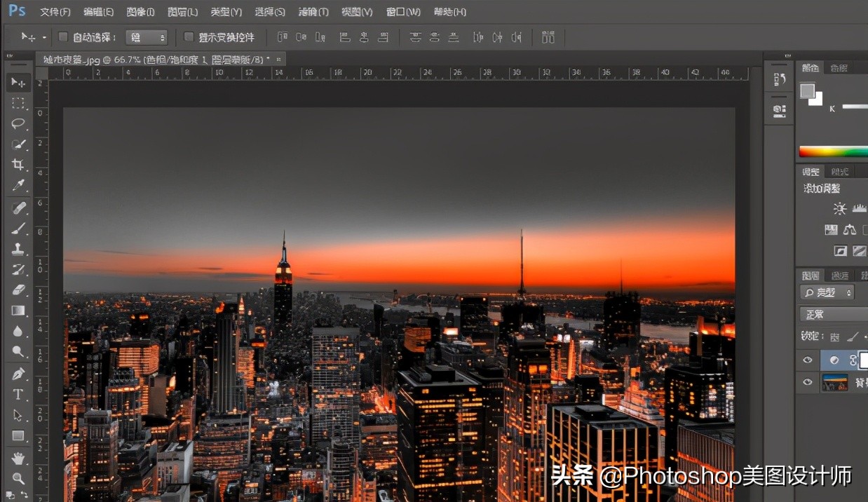Viewport: 868px width, 502px height.
Task: Hide the 背景 layer visibility
Action: (807, 382)
